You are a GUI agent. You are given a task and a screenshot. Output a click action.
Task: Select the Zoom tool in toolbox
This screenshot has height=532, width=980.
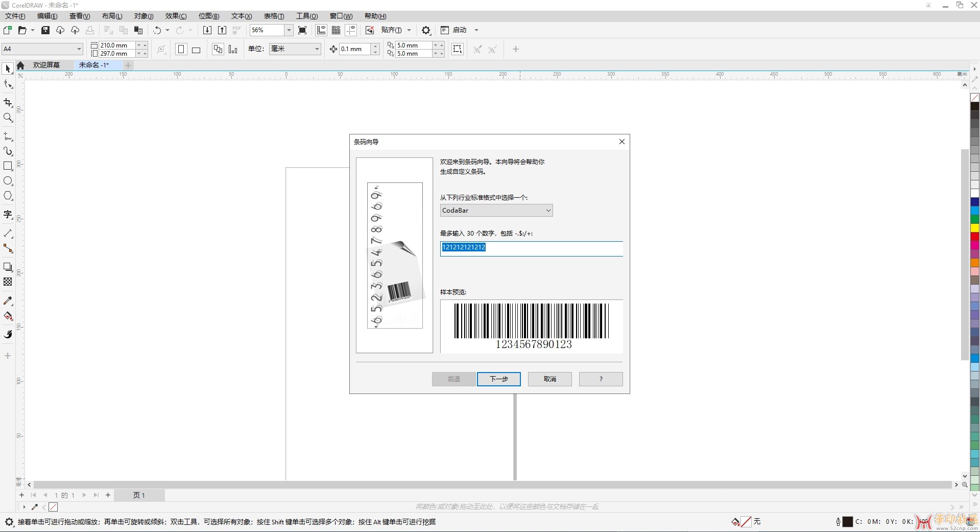8,118
